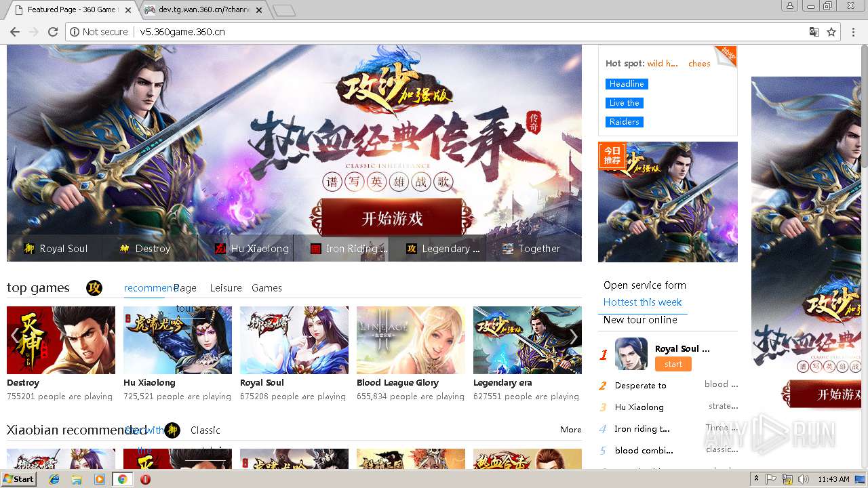Image resolution: width=868 pixels, height=488 pixels.
Task: Click the red Opera icon in taskbar
Action: pos(145,479)
